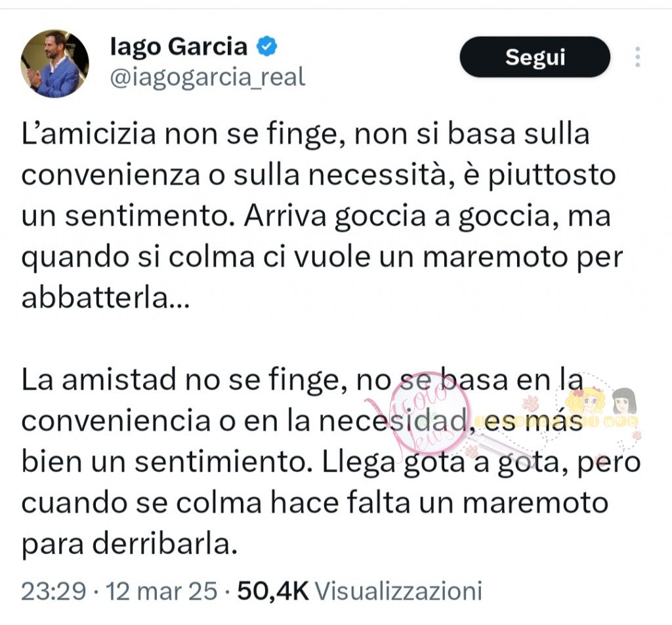This screenshot has height=625, width=672.
Task: Open the 23:29 timestamp link
Action: click(54, 591)
